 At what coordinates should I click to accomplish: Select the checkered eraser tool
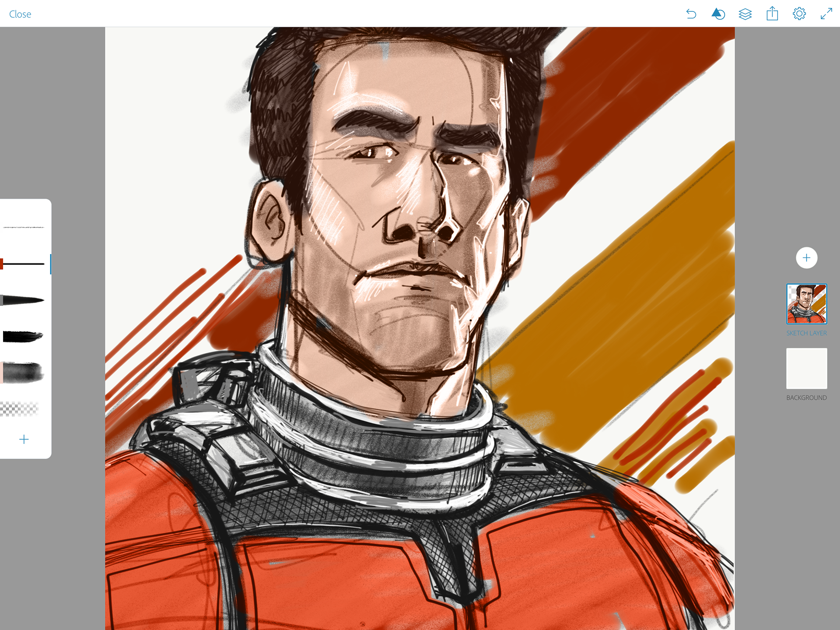pos(20,408)
